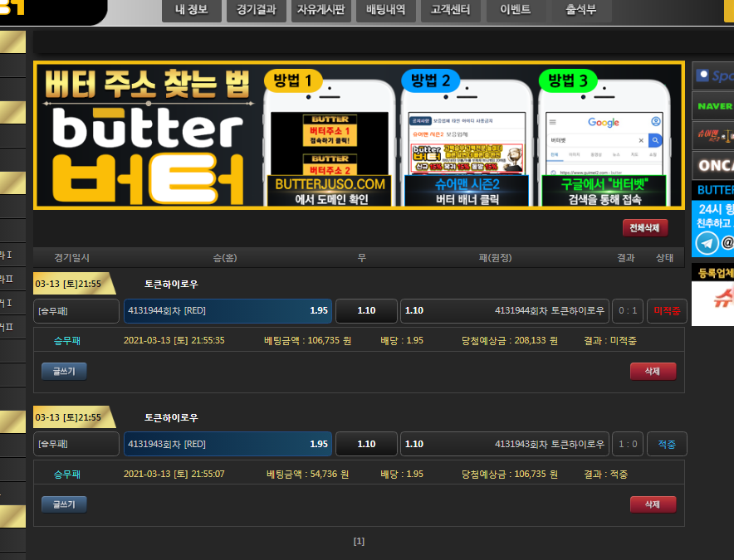Open the 고객센터 menu item
This screenshot has height=560, width=734.
[x=450, y=11]
